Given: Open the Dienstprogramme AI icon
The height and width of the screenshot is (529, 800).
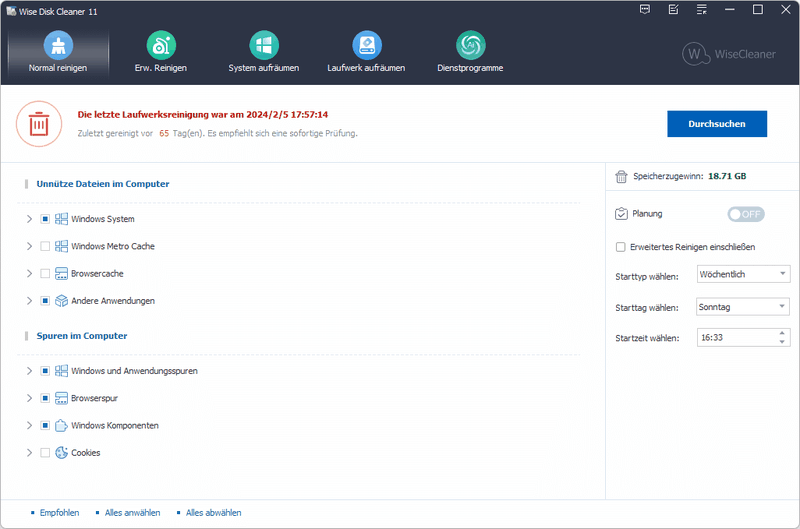Looking at the screenshot, I should [470, 45].
